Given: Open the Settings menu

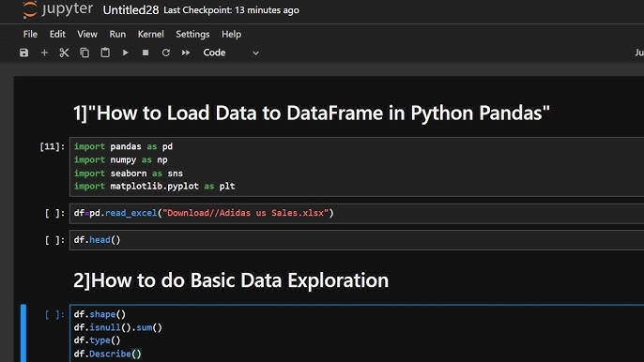Looking at the screenshot, I should 192,34.
